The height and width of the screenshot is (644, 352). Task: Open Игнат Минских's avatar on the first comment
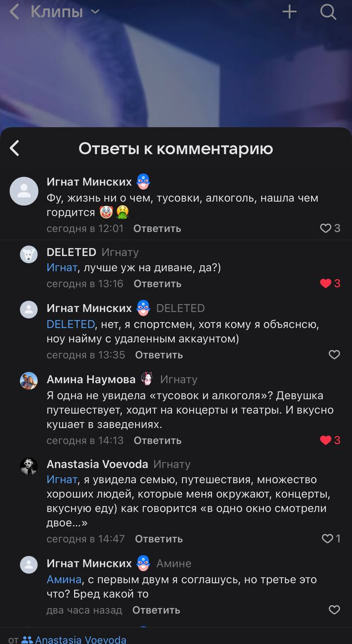point(24,191)
